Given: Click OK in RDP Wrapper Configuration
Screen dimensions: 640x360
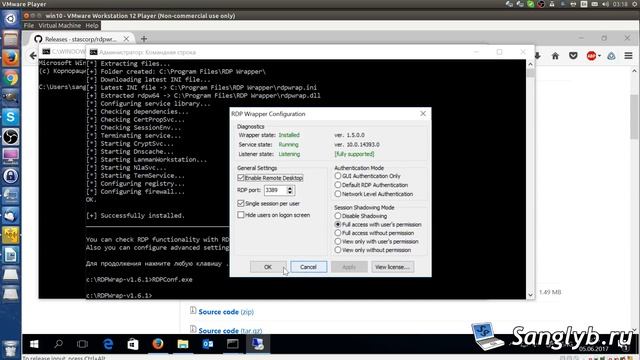Looking at the screenshot, I should click(268, 267).
